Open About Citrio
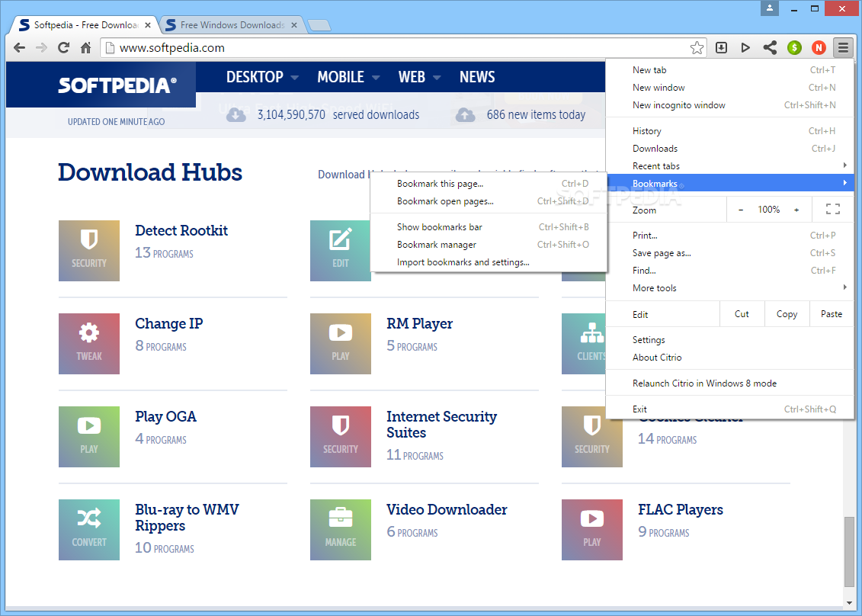This screenshot has height=616, width=862. [x=730, y=358]
